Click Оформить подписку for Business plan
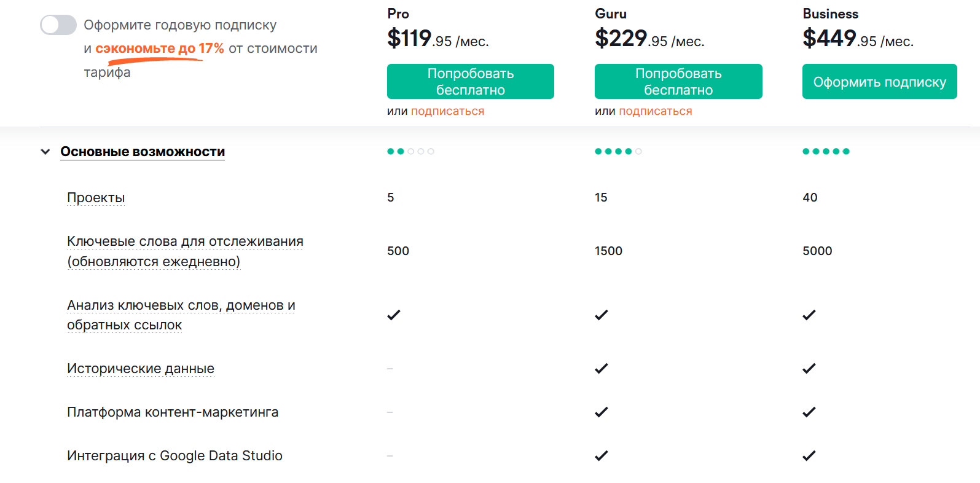This screenshot has width=980, height=483. (x=880, y=82)
